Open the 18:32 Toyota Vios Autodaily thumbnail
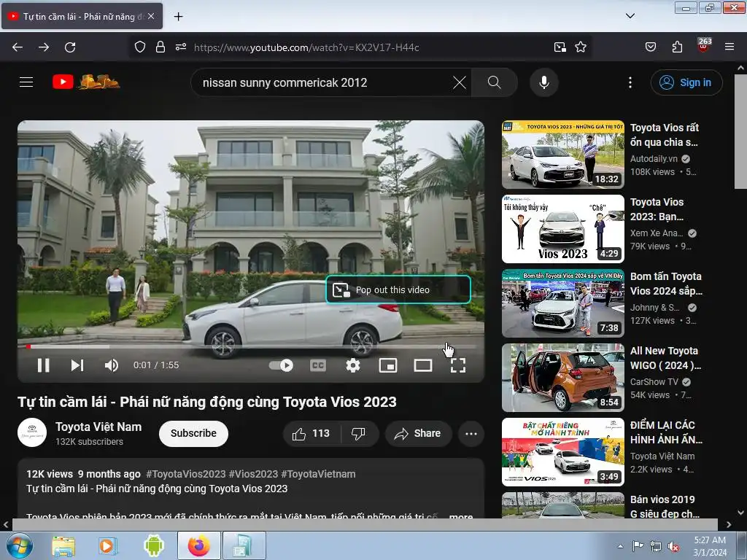The height and width of the screenshot is (560, 747). pos(563,155)
